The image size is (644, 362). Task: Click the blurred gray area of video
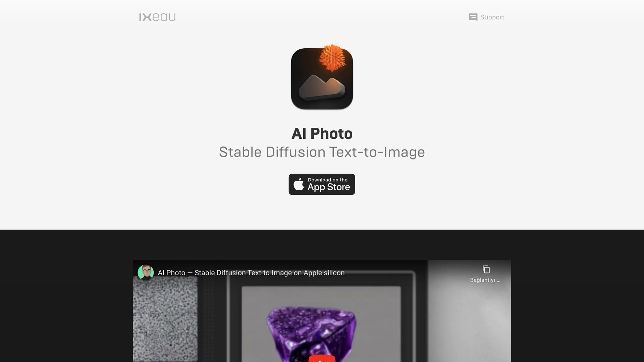click(469, 322)
